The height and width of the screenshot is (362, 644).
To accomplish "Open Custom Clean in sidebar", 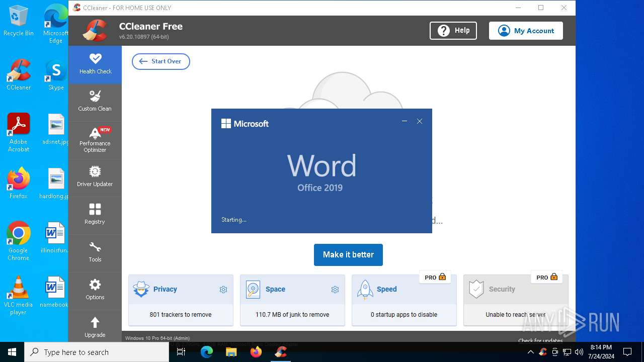I will (95, 102).
